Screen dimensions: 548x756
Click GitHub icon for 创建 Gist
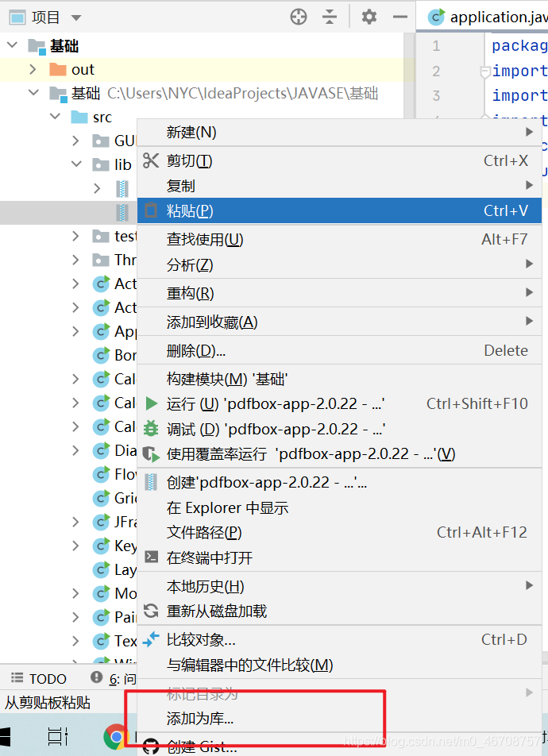point(151,746)
